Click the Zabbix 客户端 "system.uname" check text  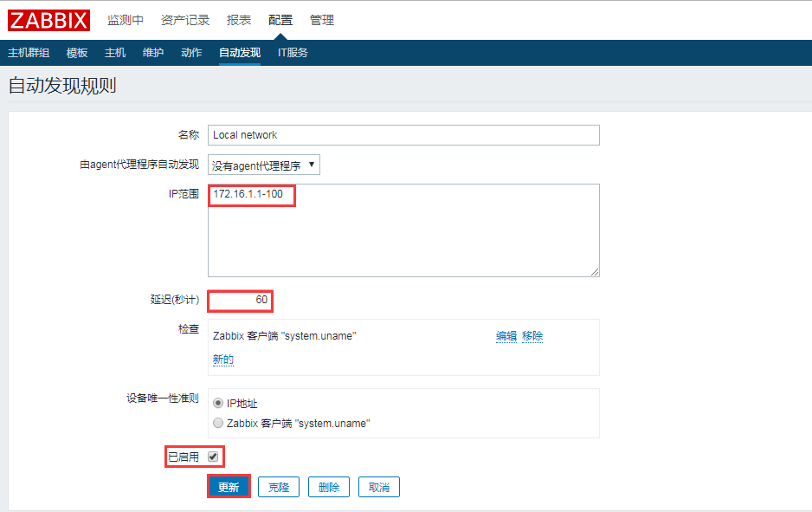(284, 336)
